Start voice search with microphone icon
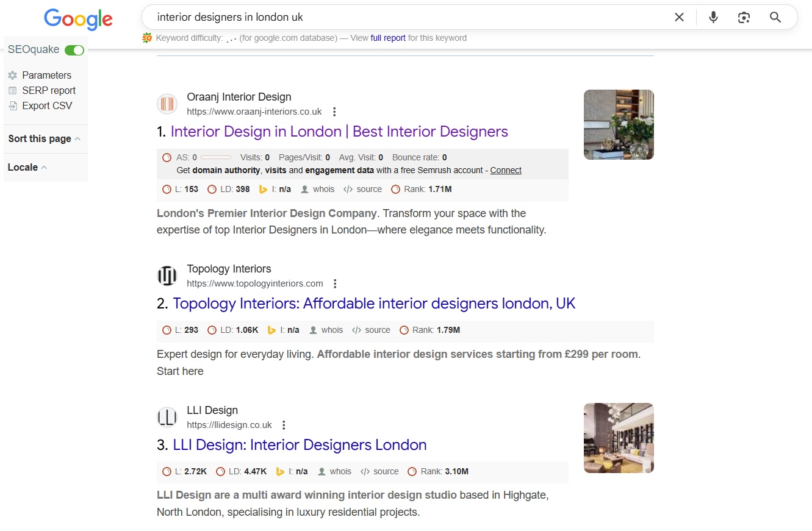812x531 pixels. (x=713, y=18)
